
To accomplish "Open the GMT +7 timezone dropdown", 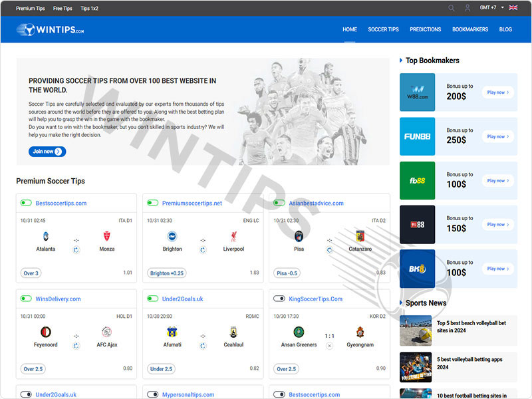I will click(x=487, y=8).
